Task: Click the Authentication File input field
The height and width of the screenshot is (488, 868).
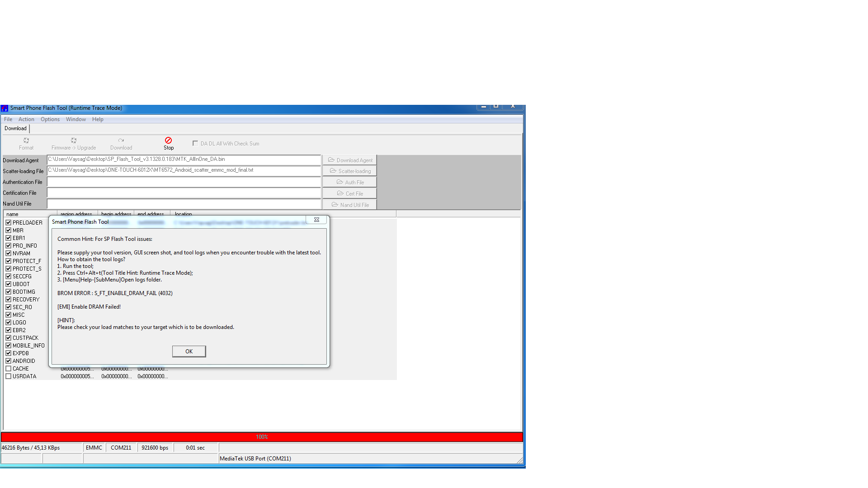Action: [x=184, y=182]
